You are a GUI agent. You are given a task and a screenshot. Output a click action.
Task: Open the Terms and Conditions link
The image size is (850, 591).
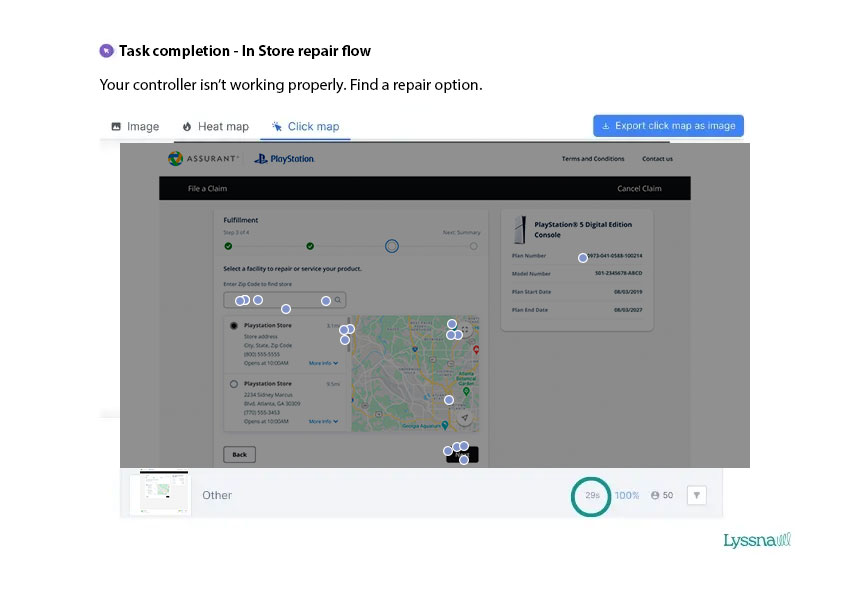pos(593,159)
